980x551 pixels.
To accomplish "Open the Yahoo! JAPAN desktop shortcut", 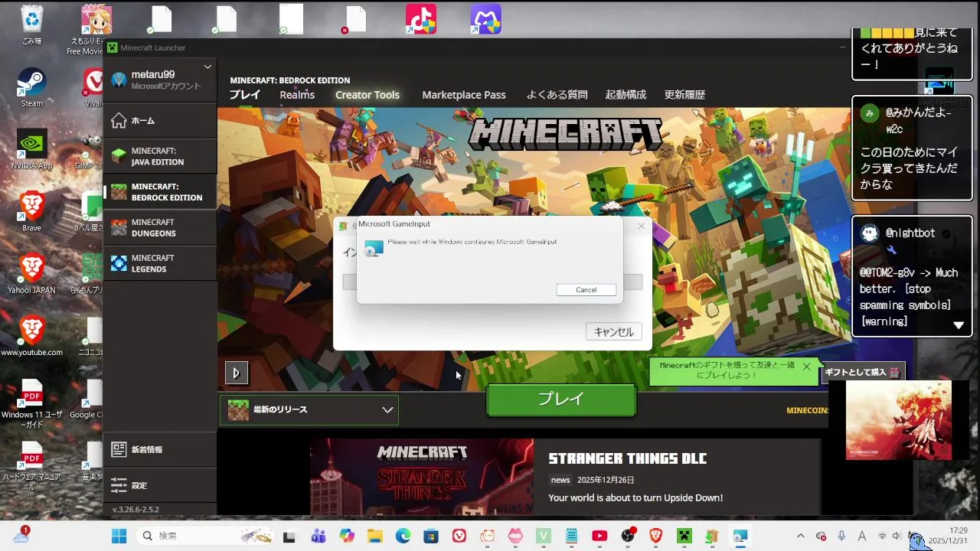I will click(32, 274).
